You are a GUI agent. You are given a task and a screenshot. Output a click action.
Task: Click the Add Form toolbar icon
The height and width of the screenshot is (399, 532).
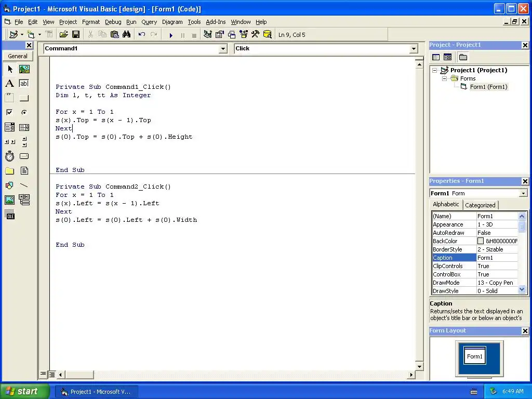tap(31, 35)
